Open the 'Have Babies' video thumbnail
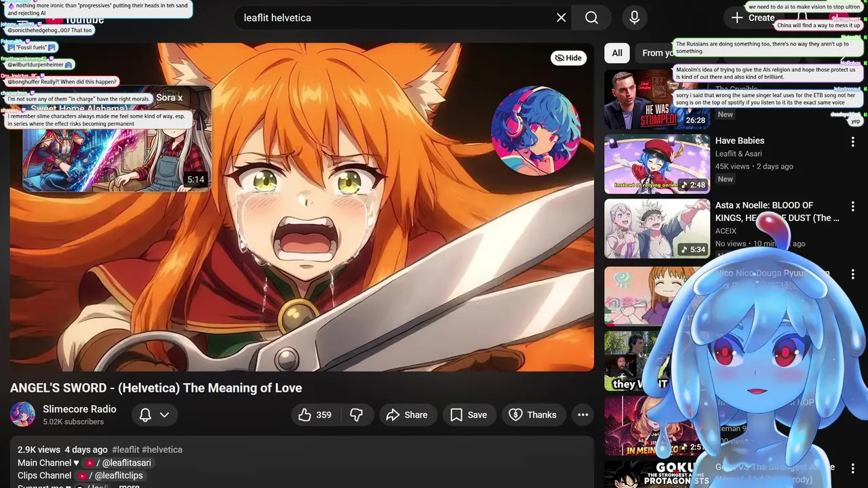Image resolution: width=868 pixels, height=488 pixels. click(656, 164)
